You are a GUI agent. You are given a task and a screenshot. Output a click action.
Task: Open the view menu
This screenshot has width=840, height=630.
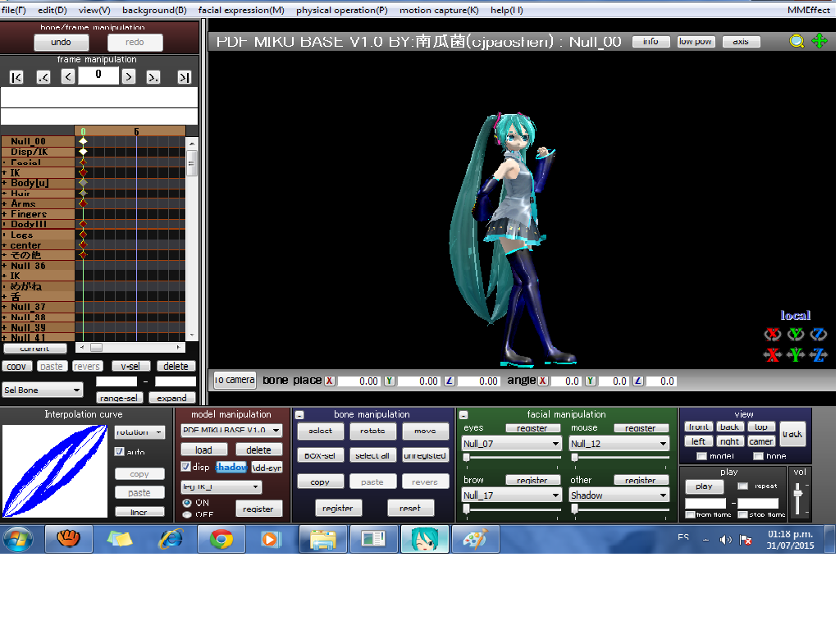tap(94, 10)
